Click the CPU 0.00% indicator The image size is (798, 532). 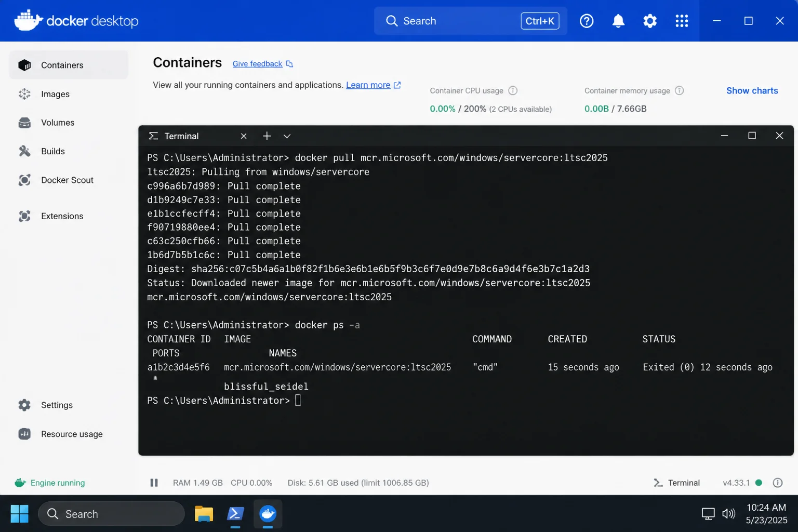point(251,483)
